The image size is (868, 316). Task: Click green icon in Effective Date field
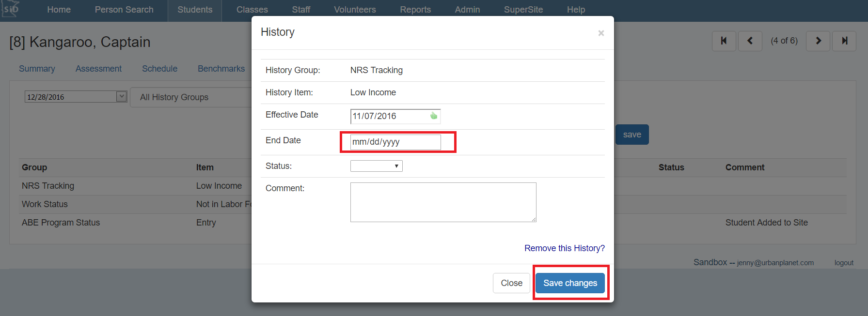433,116
